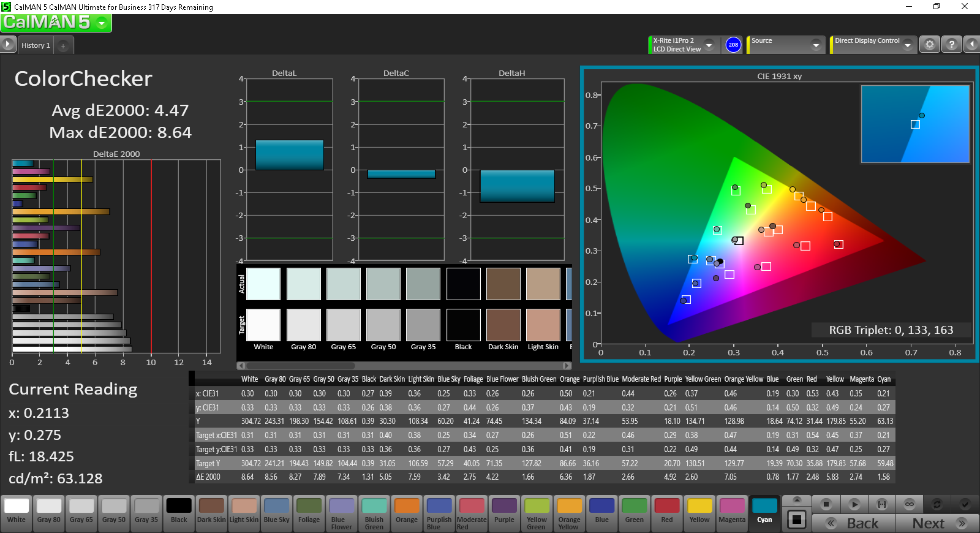Open the settings gear icon
Screen dimensions: 980x533
click(930, 45)
